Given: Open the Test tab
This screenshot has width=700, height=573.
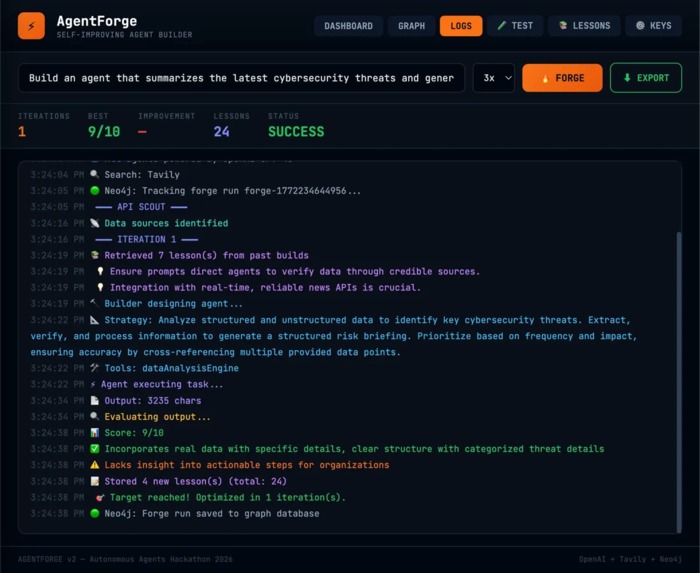Looking at the screenshot, I should coord(515,26).
